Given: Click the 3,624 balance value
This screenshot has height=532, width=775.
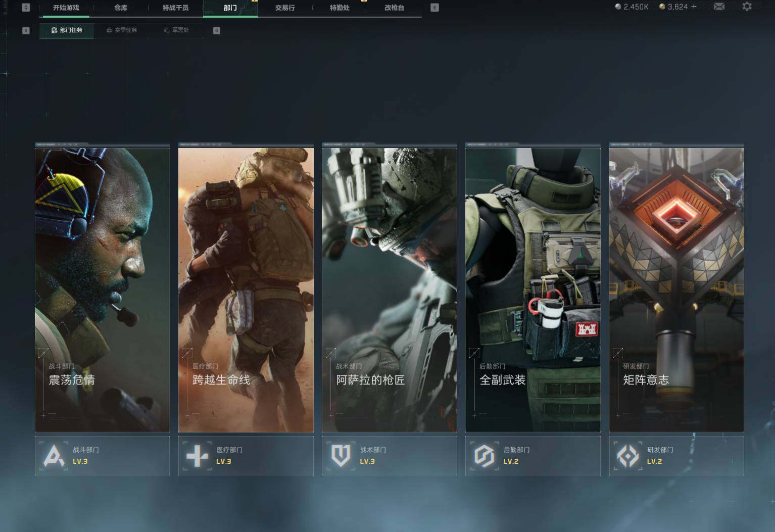Looking at the screenshot, I should pyautogui.click(x=678, y=7).
